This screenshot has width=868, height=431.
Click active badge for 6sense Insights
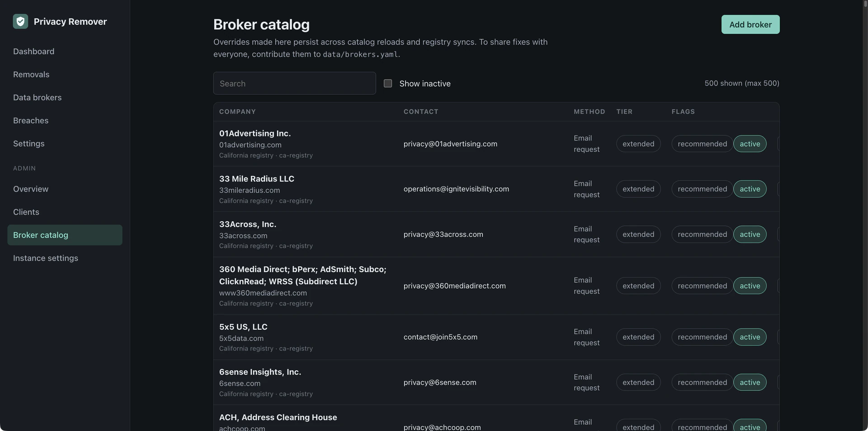pyautogui.click(x=750, y=382)
